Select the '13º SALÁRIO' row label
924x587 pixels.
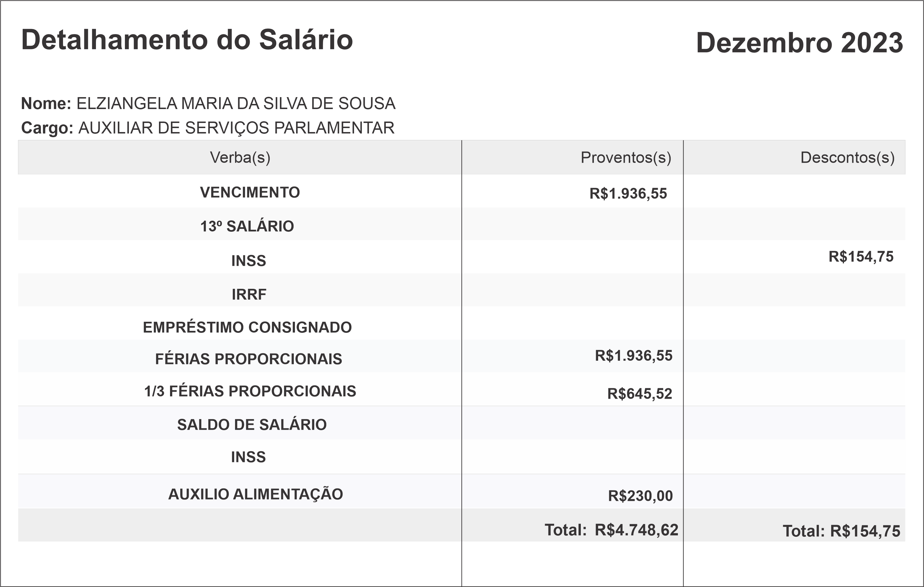coord(247,226)
